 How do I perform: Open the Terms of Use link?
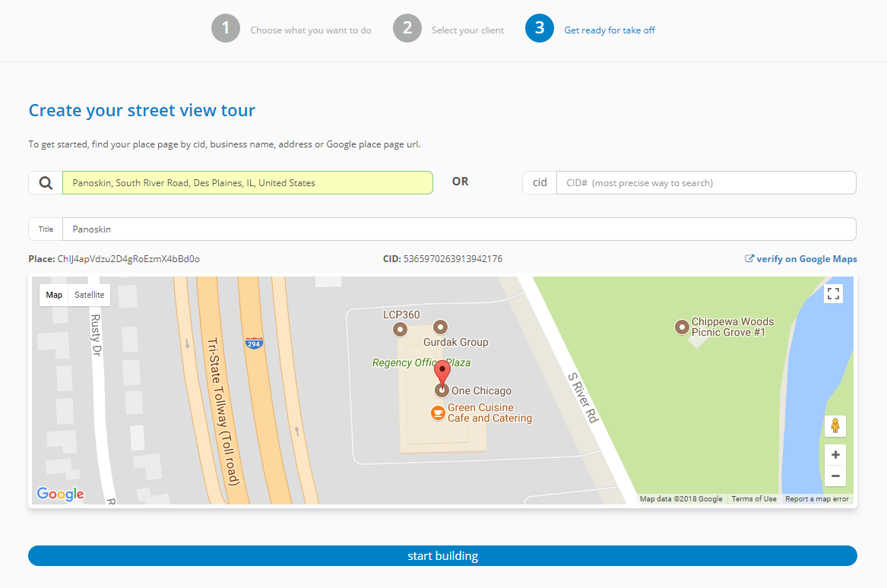754,499
